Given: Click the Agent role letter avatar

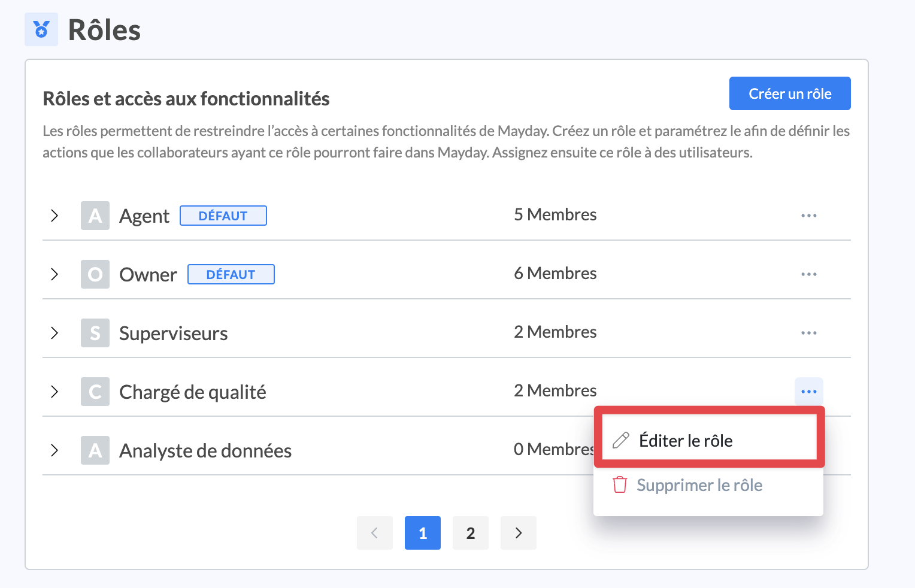Looking at the screenshot, I should 95,216.
